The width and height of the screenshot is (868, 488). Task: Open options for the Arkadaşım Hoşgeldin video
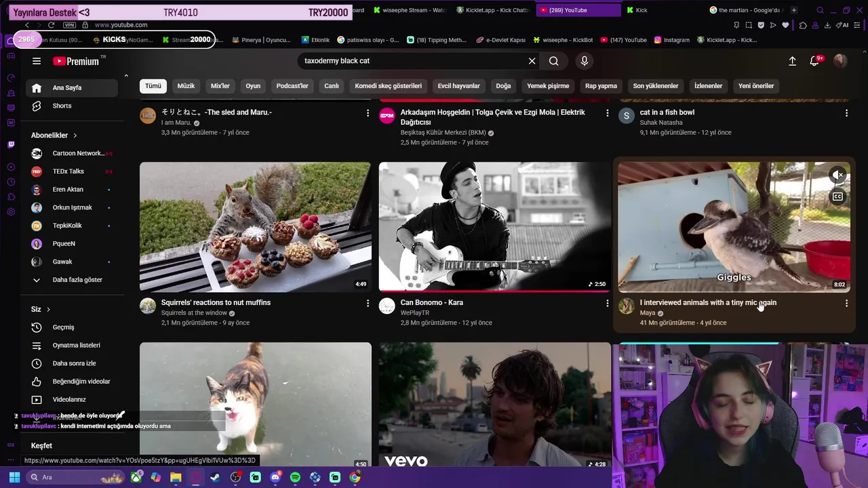point(608,113)
